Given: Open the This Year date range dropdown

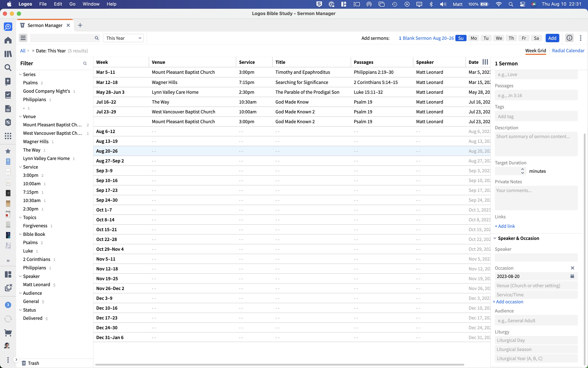Looking at the screenshot, I should point(123,38).
